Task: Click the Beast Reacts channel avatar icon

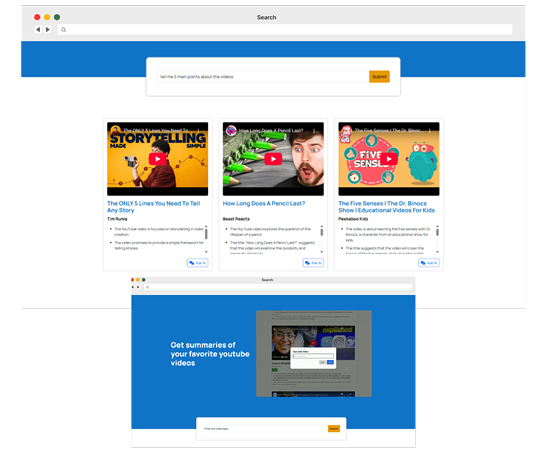Action: tap(231, 131)
